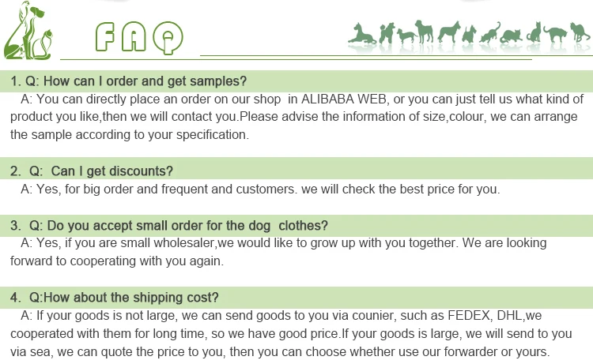Click the ALIBABA WEB text
Screen dimensions: 593x364
[344, 99]
